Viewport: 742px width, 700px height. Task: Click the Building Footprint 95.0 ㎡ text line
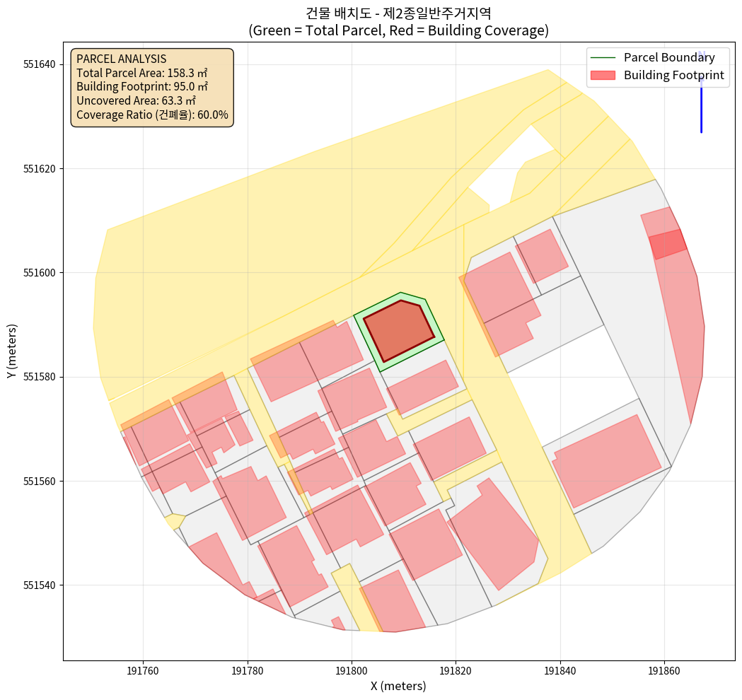coord(142,87)
